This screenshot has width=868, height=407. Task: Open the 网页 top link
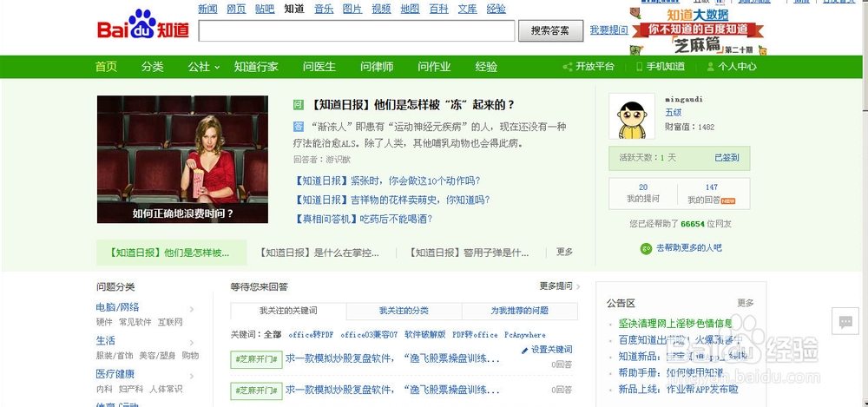point(236,9)
